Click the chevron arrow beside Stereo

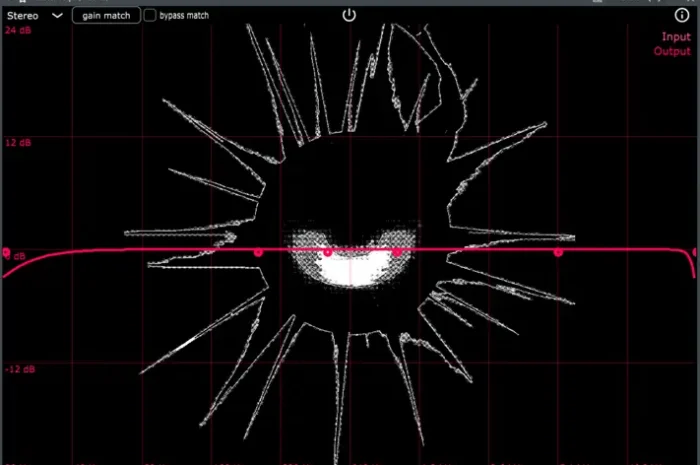coord(57,16)
